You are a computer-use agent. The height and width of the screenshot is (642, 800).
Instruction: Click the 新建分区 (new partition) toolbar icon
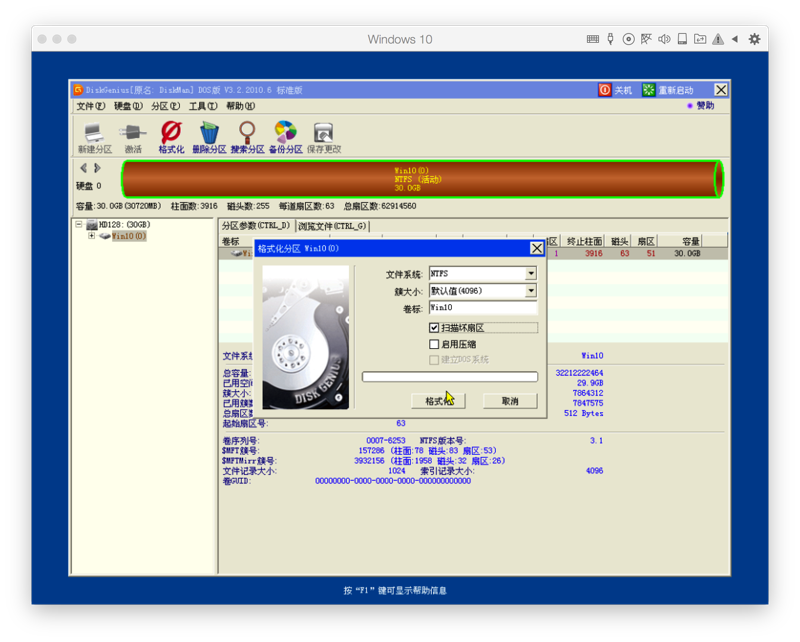(94, 137)
